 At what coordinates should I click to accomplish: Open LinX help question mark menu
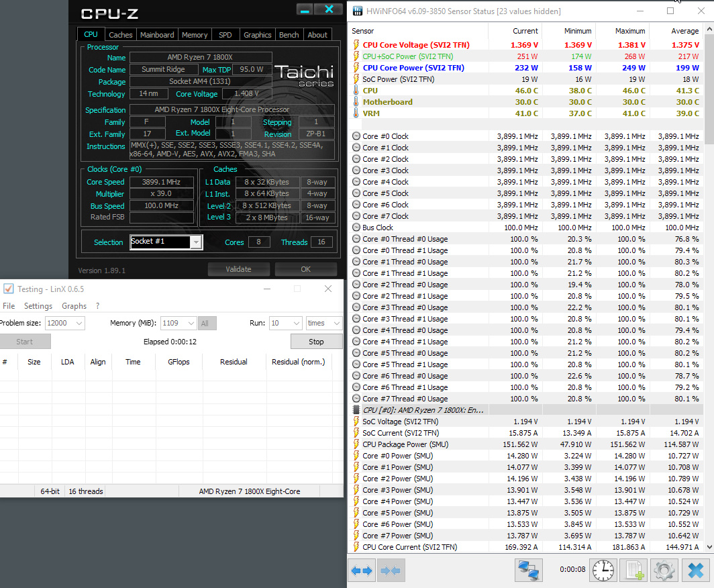(97, 305)
